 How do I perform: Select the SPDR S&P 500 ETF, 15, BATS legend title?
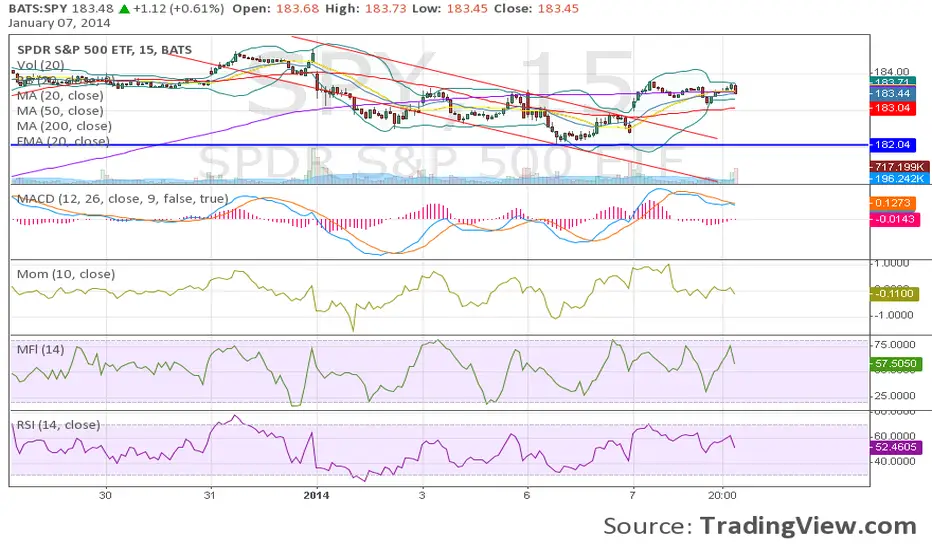coord(105,50)
